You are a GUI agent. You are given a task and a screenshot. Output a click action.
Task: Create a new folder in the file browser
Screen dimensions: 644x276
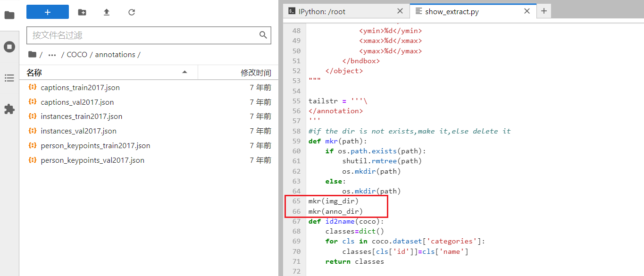82,12
